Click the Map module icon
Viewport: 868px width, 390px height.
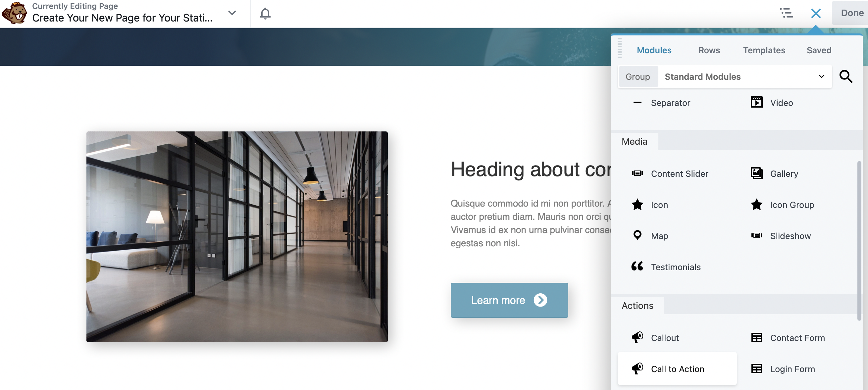638,235
